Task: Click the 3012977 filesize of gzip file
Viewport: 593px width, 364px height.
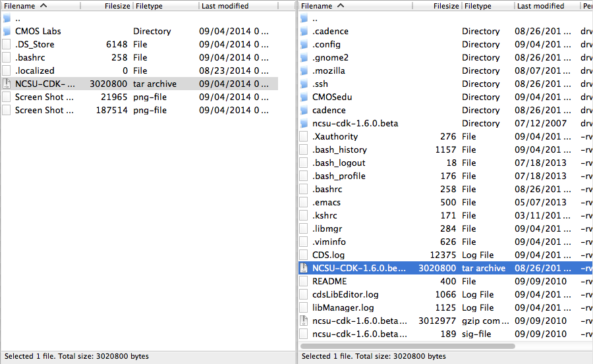Action: [x=437, y=321]
